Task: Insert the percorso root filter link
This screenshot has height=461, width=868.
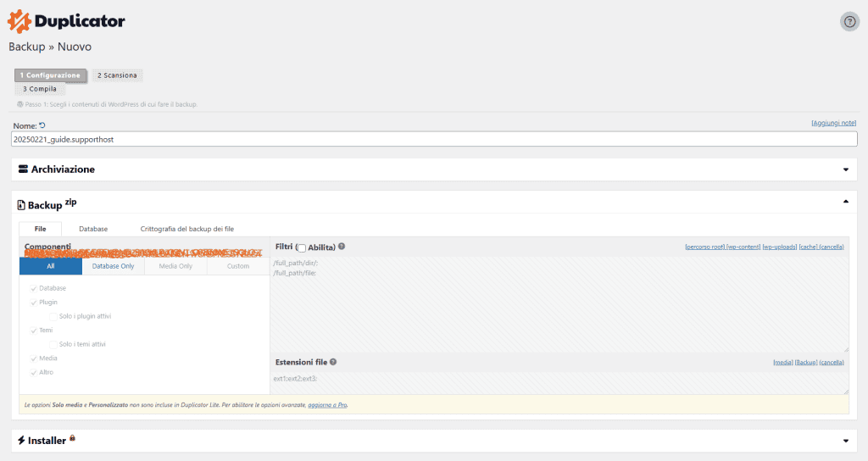Action: [x=704, y=247]
